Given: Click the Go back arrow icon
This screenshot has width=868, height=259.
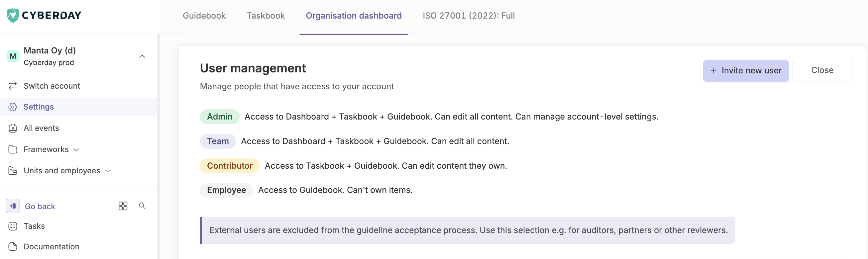Looking at the screenshot, I should click(13, 206).
